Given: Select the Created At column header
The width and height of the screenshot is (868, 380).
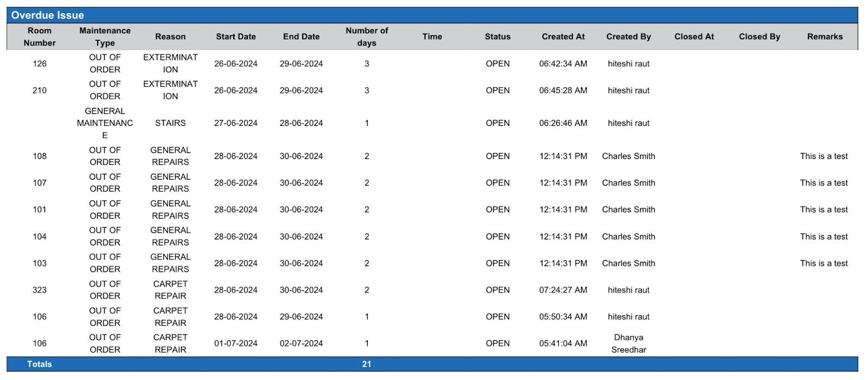Looking at the screenshot, I should tap(563, 36).
